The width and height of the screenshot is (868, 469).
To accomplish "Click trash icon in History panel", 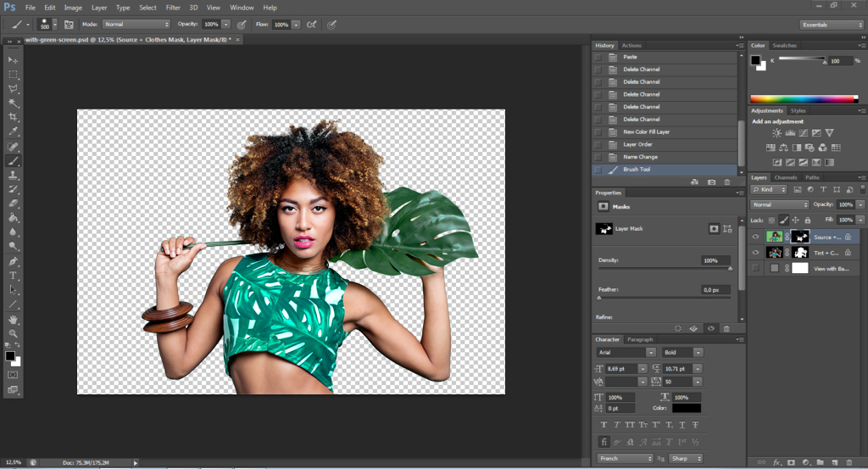I will [726, 182].
